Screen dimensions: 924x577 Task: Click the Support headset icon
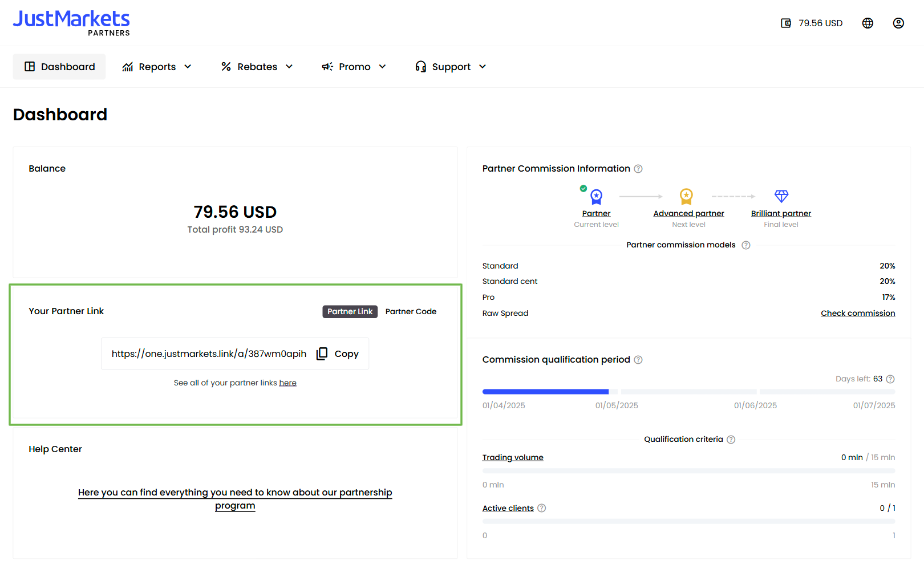(x=421, y=67)
